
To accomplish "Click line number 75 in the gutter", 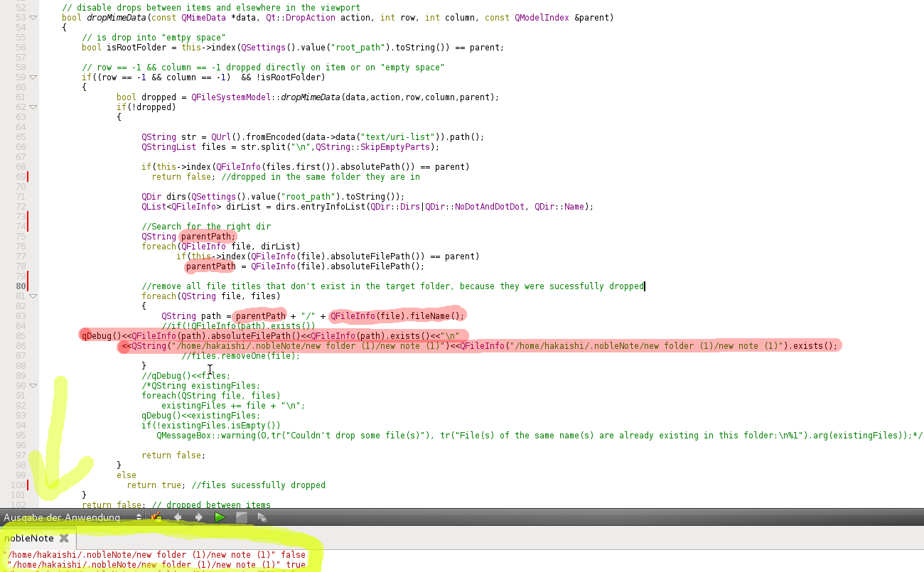I will point(21,237).
